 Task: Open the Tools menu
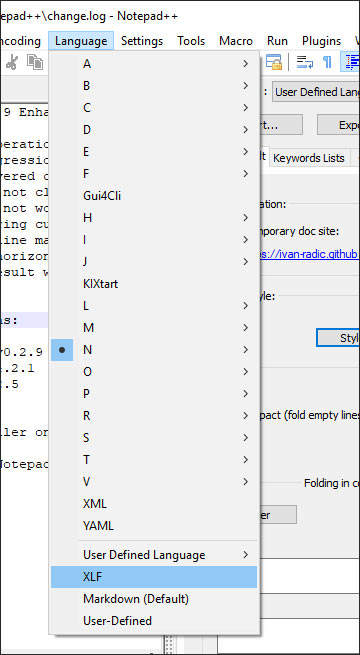tap(191, 41)
